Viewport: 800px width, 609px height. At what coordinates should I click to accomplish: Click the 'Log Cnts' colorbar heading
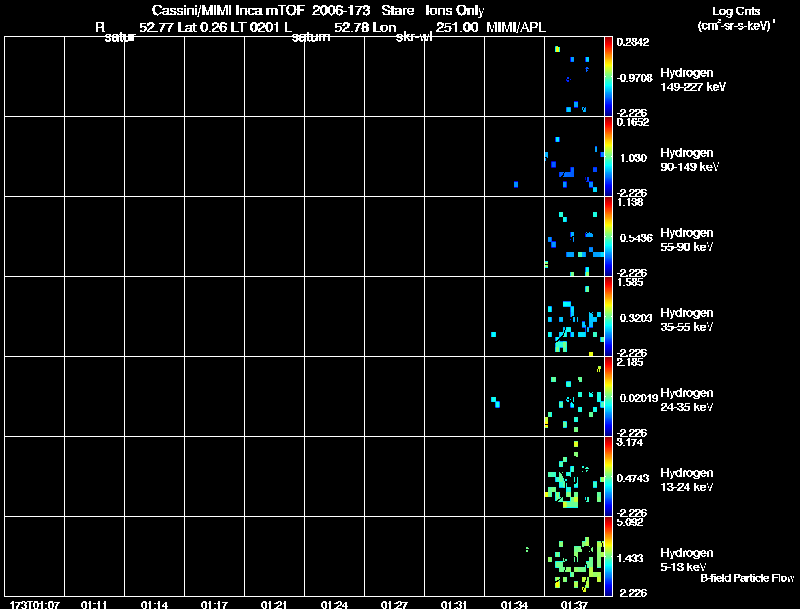point(736,11)
